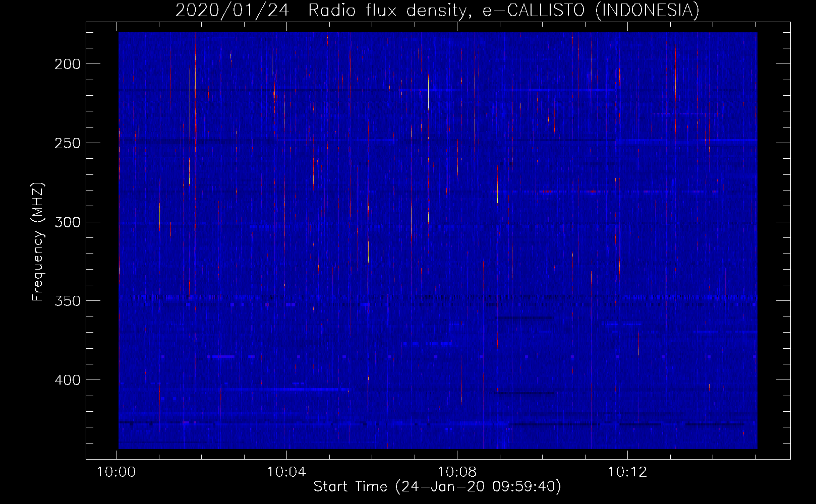Click the "200" frequency tick label
816x504 pixels.
[68, 64]
